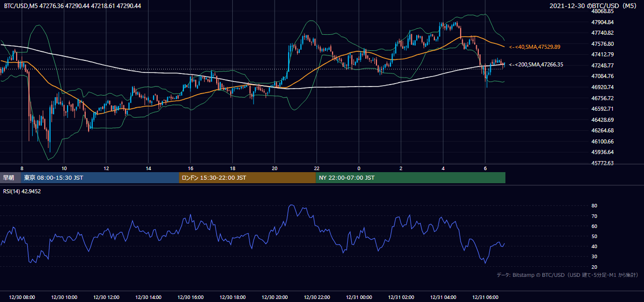Click price axis value 47740.82
The height and width of the screenshot is (302, 644).
(603, 33)
